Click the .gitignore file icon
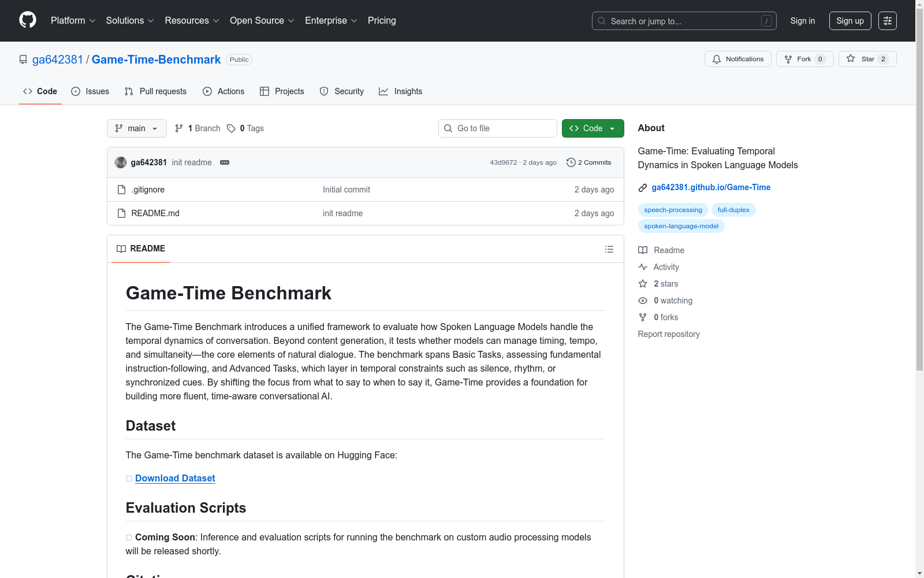 coord(121,190)
